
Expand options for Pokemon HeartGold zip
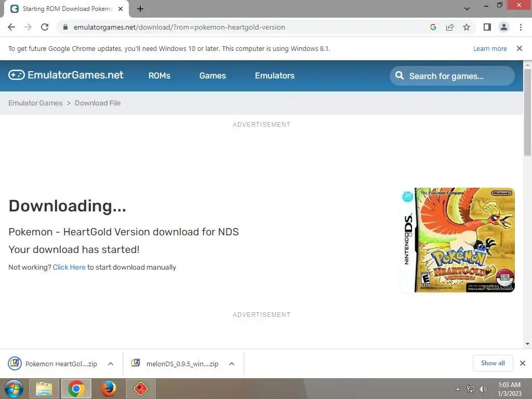tap(111, 364)
